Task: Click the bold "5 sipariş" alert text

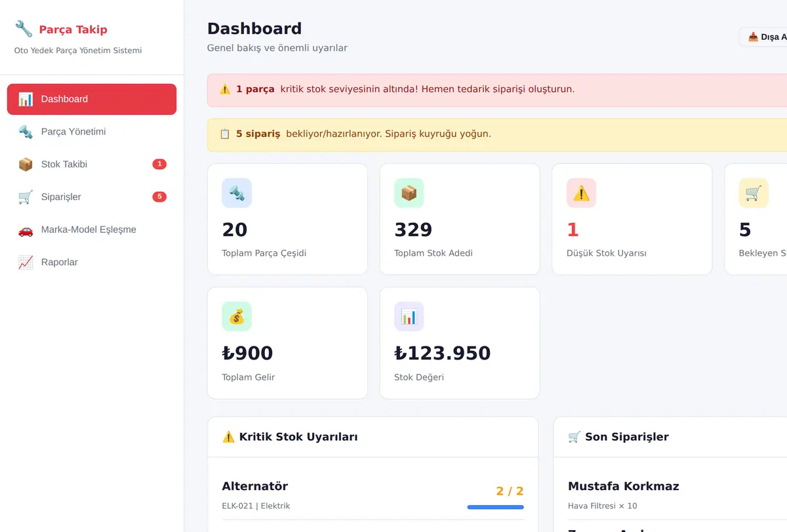Action: 258,134
